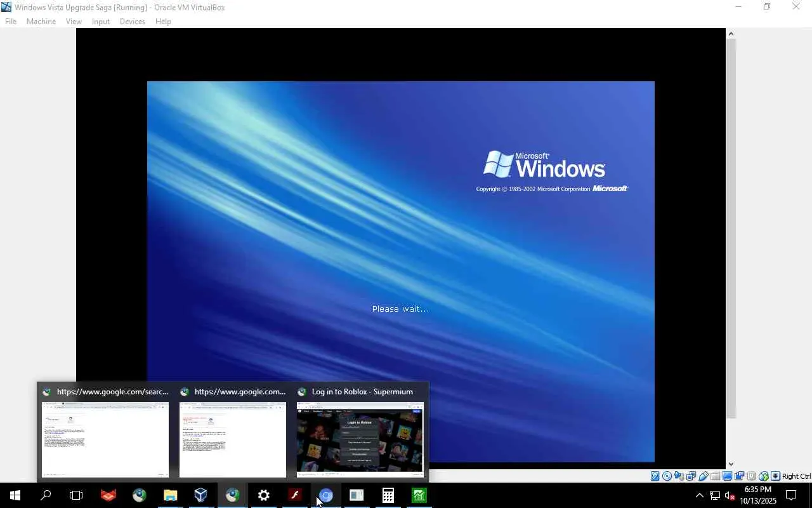Open the network icon in the system tray
The width and height of the screenshot is (812, 508).
pyautogui.click(x=715, y=495)
